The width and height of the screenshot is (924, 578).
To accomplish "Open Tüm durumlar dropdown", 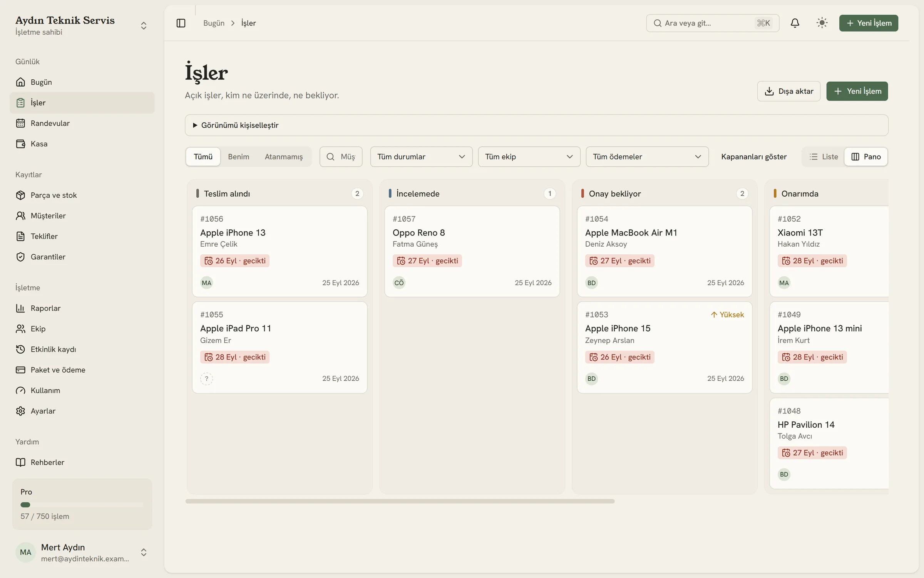I will [421, 157].
